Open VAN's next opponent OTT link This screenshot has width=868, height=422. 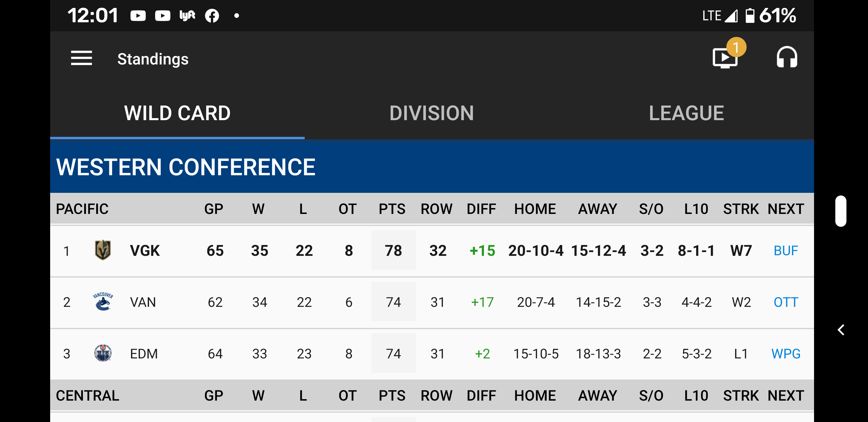tap(786, 302)
